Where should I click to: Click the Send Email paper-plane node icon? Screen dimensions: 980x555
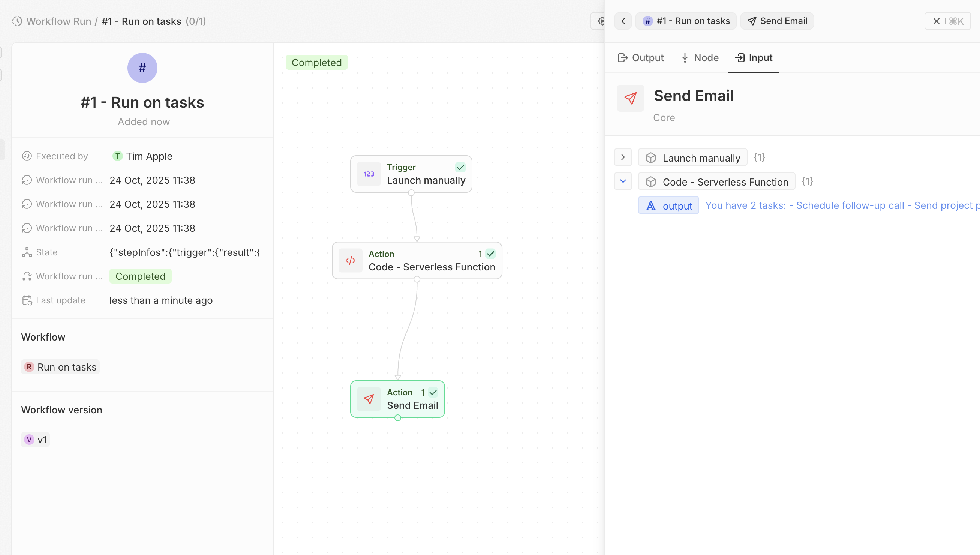pyautogui.click(x=369, y=399)
